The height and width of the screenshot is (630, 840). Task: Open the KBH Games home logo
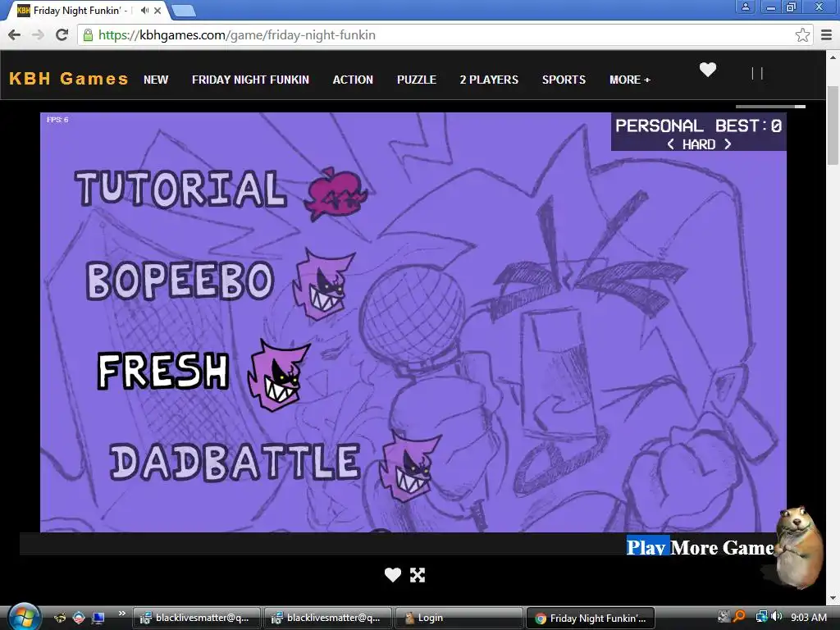click(69, 79)
